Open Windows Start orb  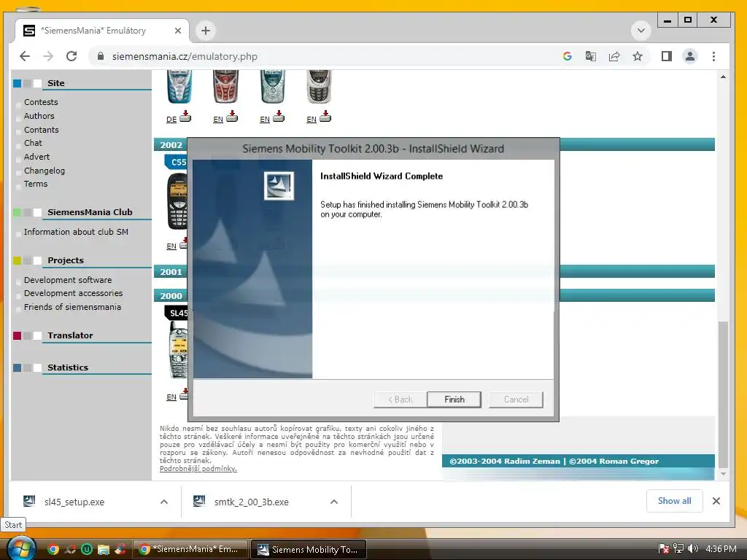[21, 548]
